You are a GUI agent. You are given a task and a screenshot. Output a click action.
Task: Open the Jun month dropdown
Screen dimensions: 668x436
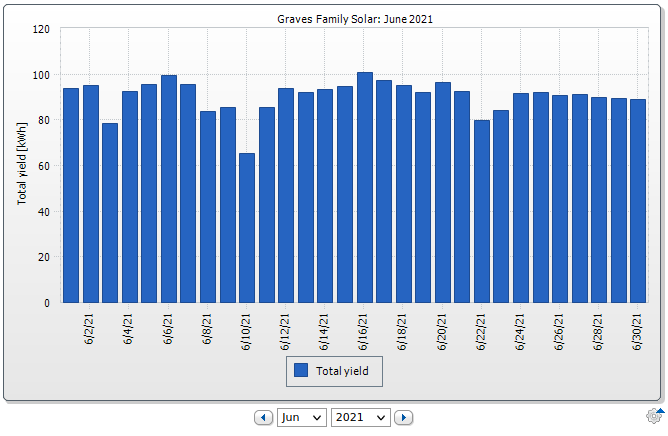coord(302,417)
